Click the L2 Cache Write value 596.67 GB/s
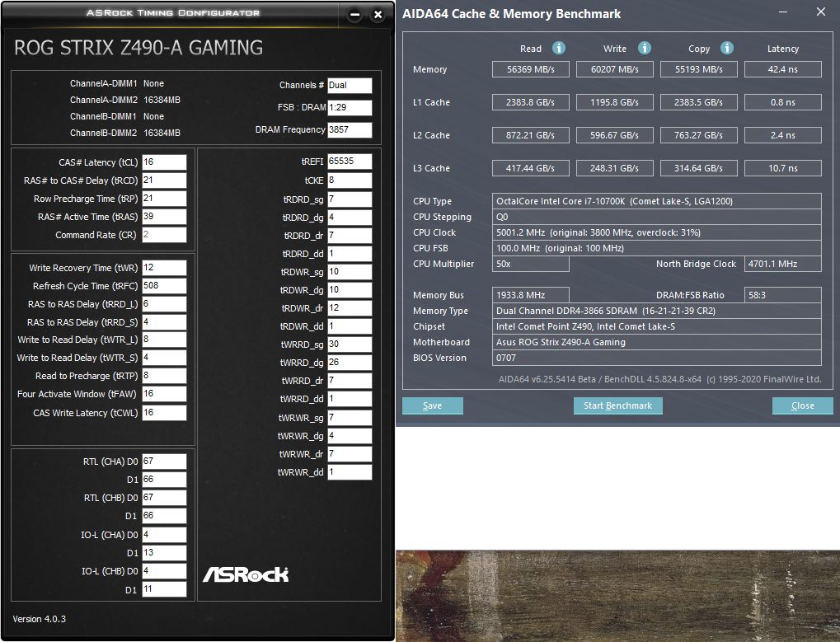Viewport: 840px width, 642px height. (x=614, y=135)
